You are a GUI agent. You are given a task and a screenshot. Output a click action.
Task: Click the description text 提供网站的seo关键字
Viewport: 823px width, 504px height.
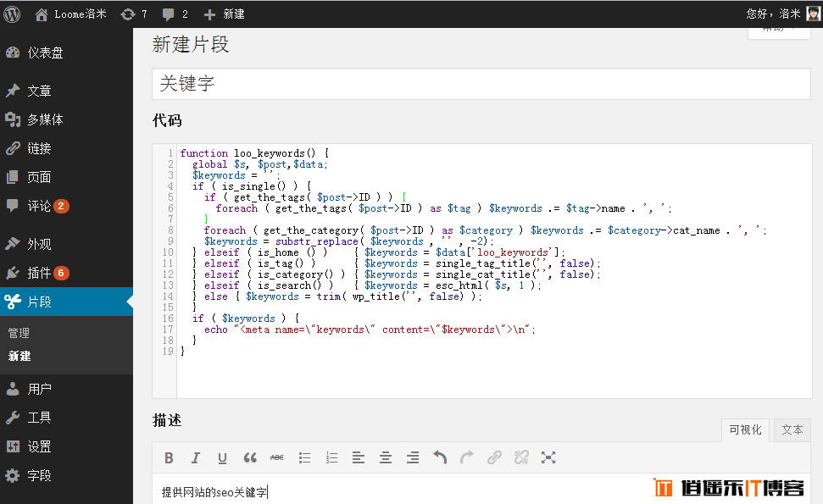pos(214,492)
